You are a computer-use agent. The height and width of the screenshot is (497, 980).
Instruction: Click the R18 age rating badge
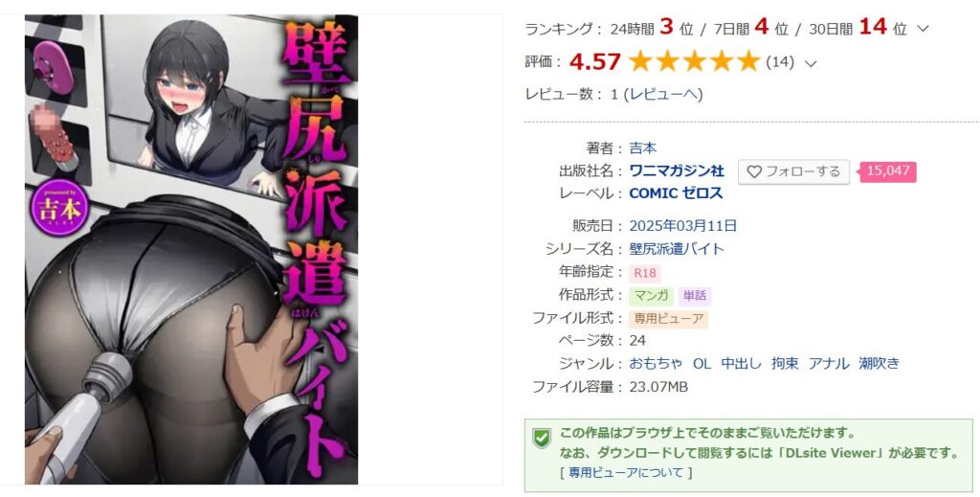645,273
